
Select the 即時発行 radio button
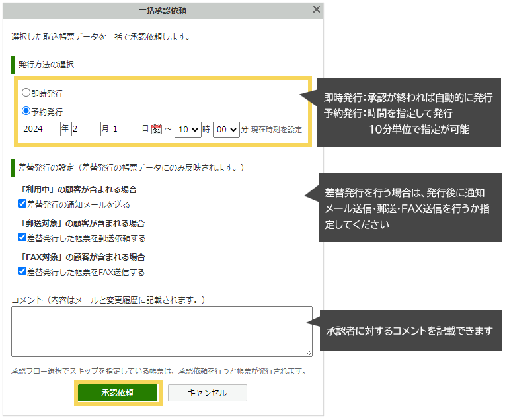(26, 93)
